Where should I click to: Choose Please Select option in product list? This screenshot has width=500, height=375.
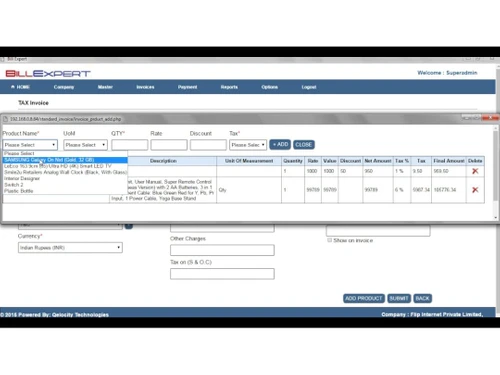(x=65, y=153)
